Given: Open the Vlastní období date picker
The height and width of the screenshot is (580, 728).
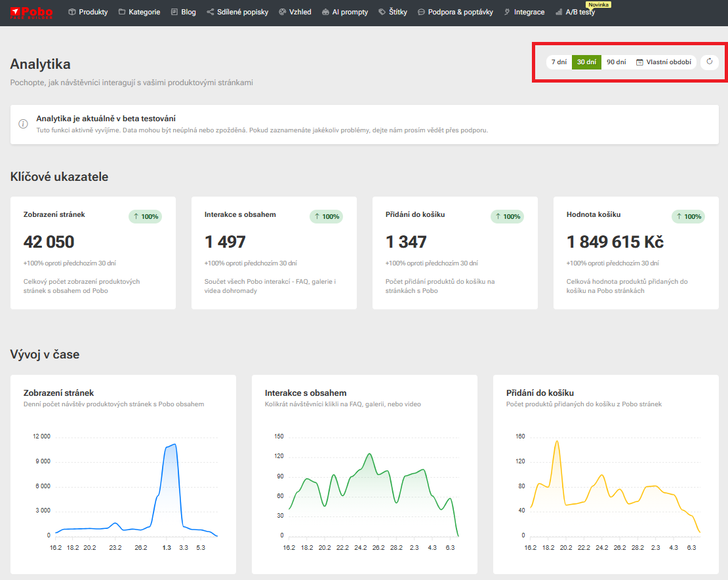Looking at the screenshot, I should [664, 62].
